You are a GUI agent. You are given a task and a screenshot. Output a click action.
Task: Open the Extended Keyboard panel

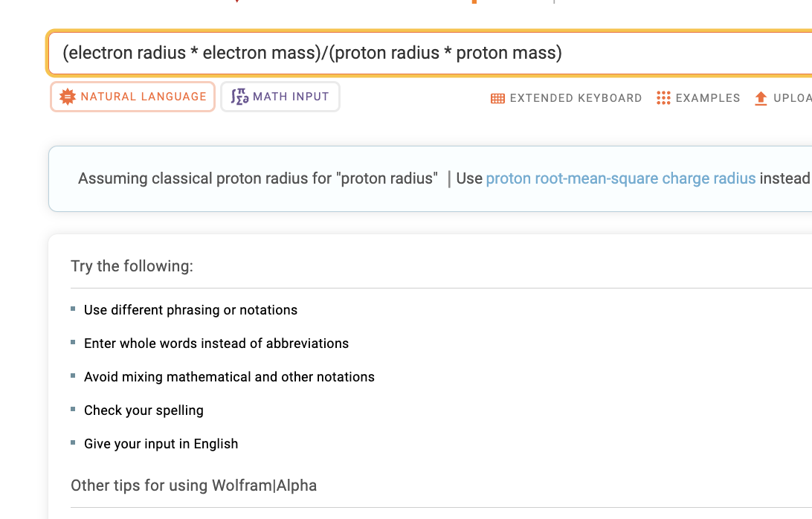566,98
